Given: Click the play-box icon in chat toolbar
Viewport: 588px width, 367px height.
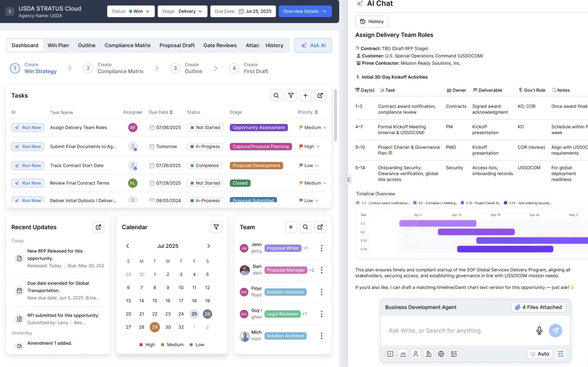Looking at the screenshot, I should pos(390,354).
